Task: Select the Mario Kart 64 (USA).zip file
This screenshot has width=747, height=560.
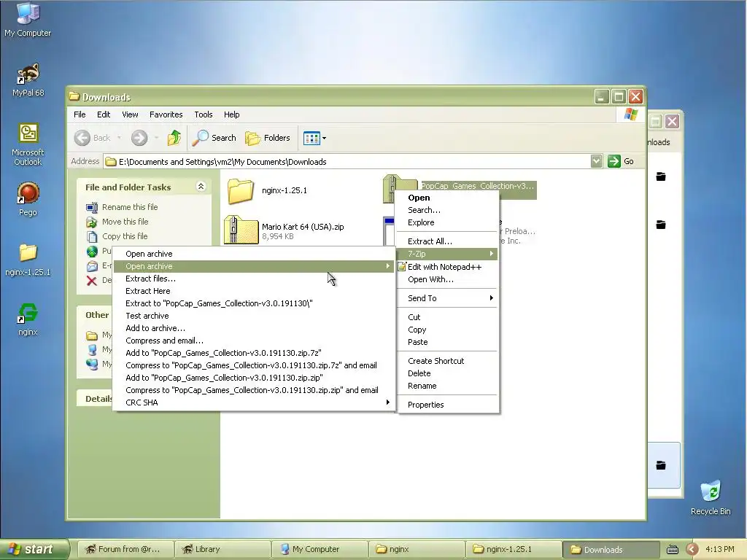Action: pos(285,230)
